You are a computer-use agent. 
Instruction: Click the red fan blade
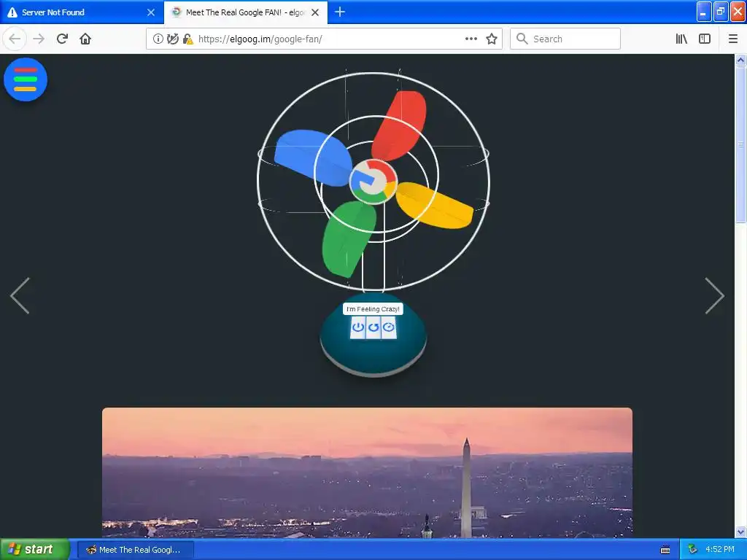click(400, 125)
